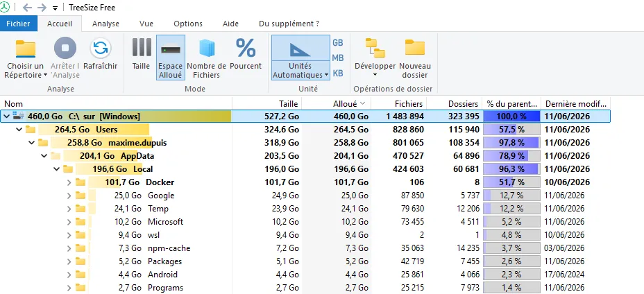The image size is (644, 294).
Task: Sort by the Dernière modif column header
Action: point(576,103)
